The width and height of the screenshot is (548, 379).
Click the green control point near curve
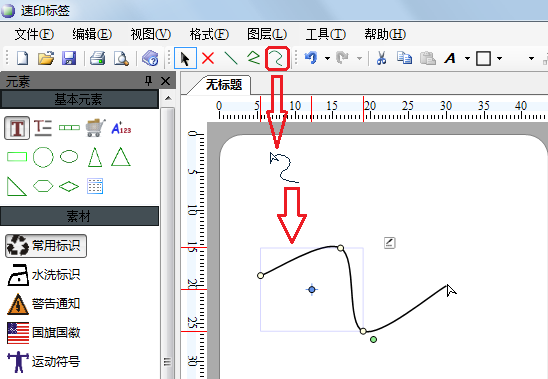click(x=373, y=339)
